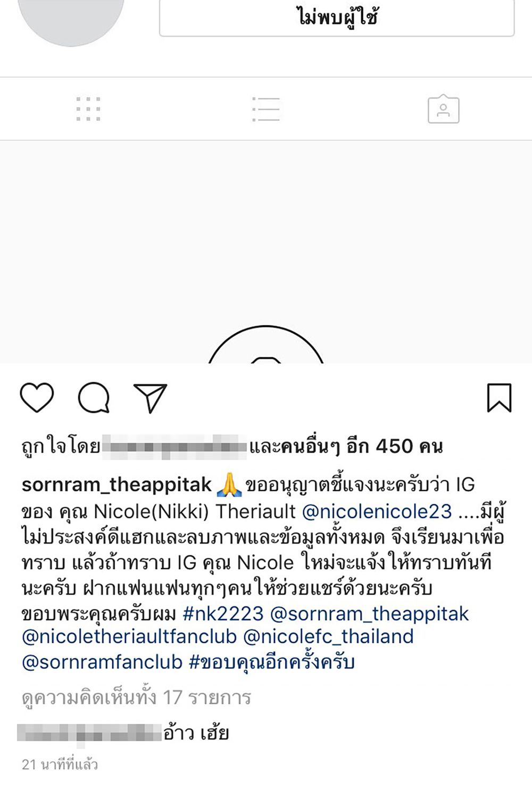Open @nicoletheriaultfanclub mention
The width and height of the screenshot is (532, 788).
129,636
